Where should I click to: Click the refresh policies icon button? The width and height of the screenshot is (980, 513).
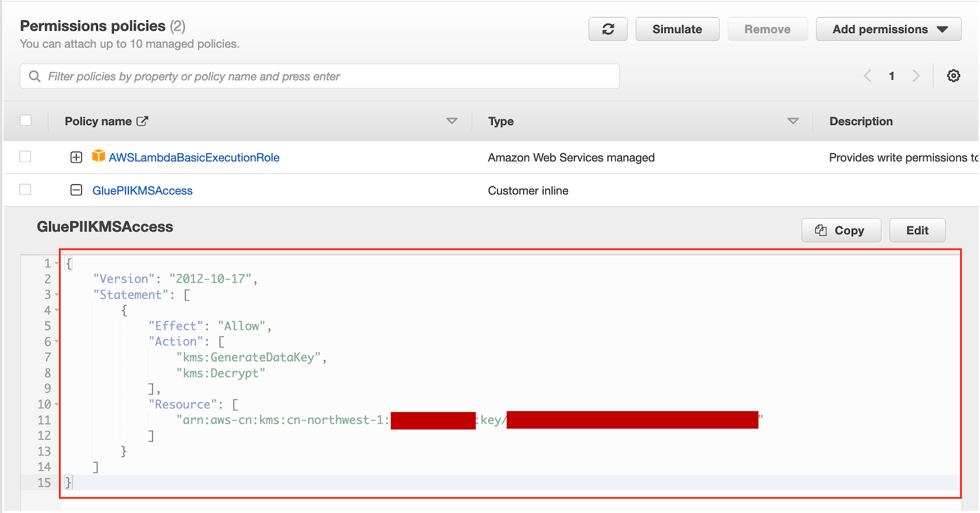(608, 29)
